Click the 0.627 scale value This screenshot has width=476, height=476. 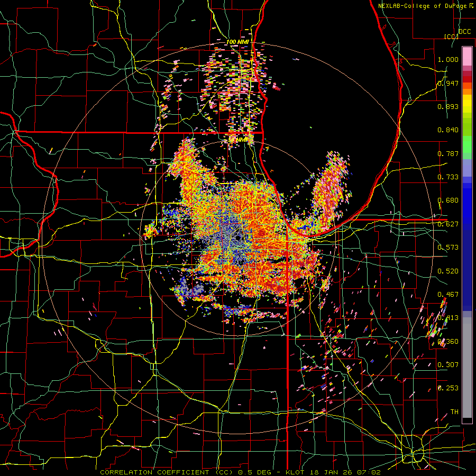coord(448,224)
